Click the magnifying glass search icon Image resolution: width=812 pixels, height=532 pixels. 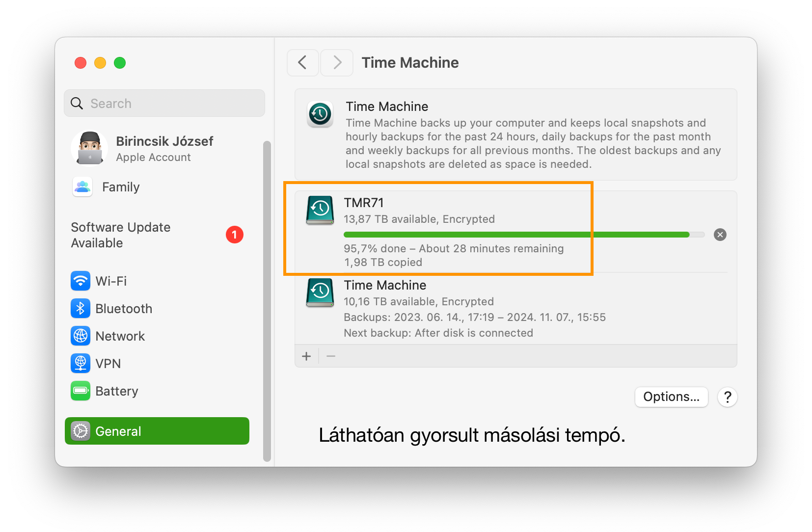click(77, 103)
